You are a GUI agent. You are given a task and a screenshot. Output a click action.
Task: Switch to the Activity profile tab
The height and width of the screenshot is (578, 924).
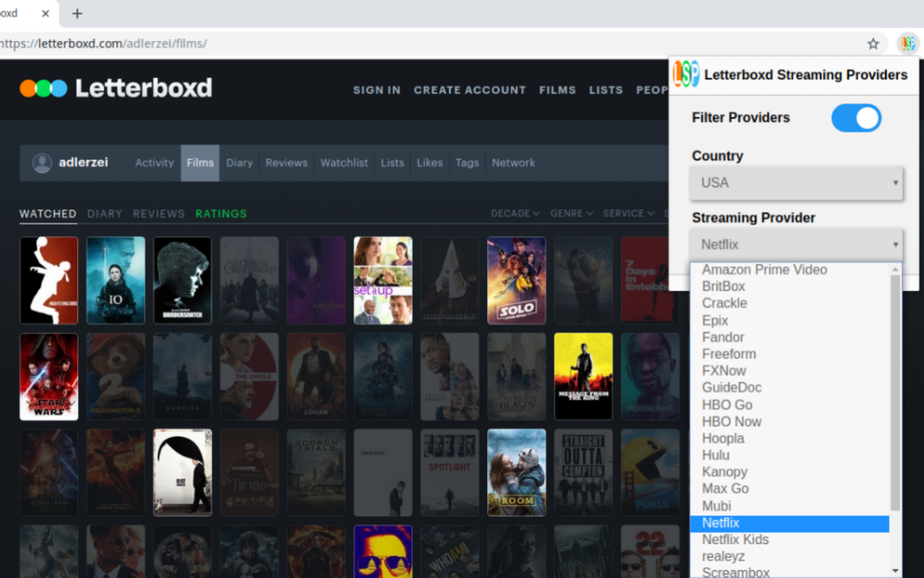(x=154, y=163)
